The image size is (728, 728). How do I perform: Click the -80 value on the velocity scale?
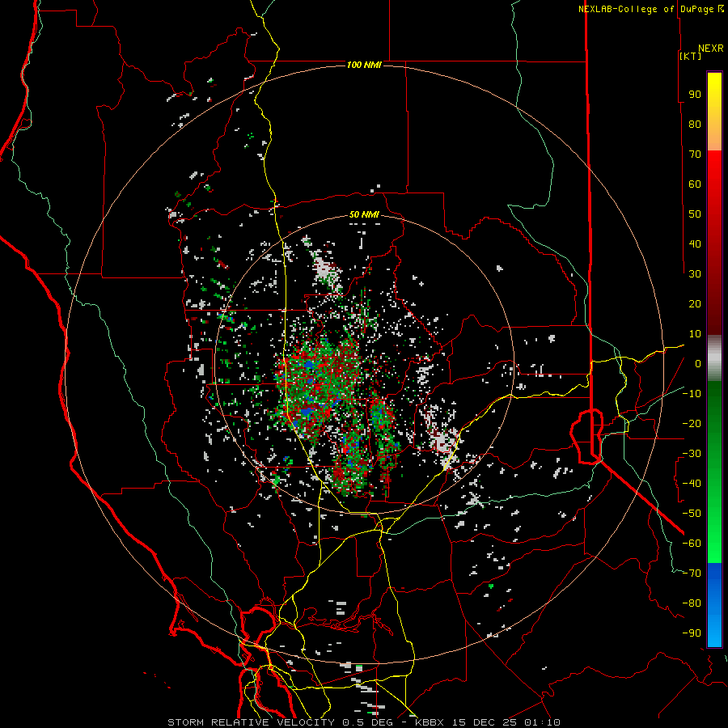(x=692, y=603)
